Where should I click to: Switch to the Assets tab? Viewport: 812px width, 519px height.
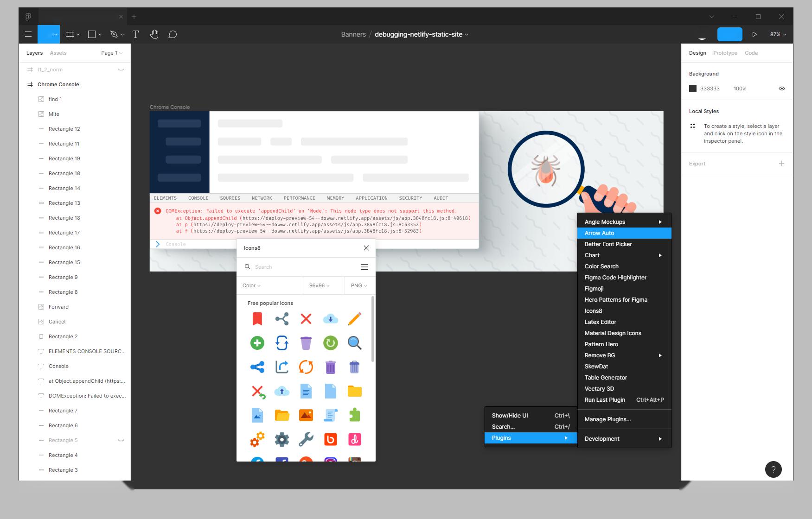click(58, 53)
